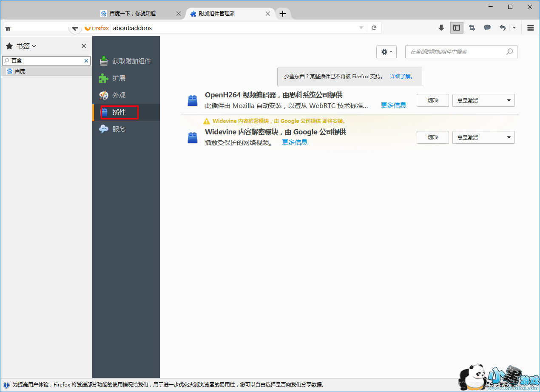Open a new tab with plus button
Screen dimensions: 540x392
(x=283, y=14)
